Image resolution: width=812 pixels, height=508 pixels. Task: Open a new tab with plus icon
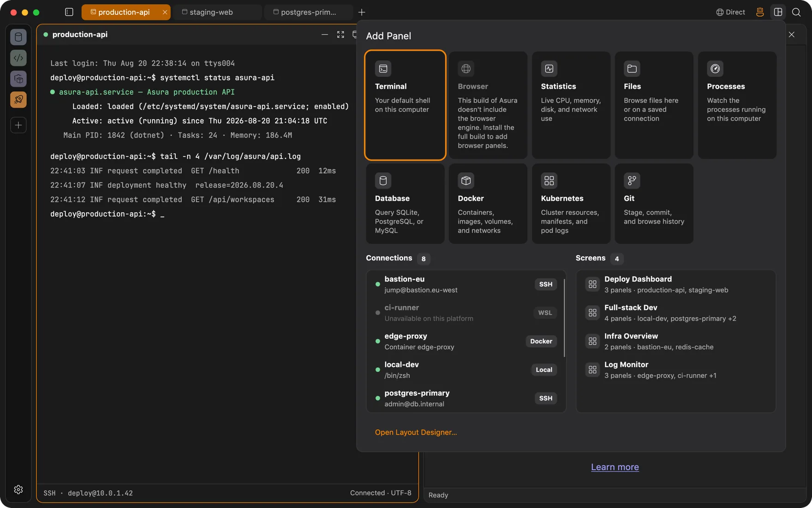click(x=362, y=12)
